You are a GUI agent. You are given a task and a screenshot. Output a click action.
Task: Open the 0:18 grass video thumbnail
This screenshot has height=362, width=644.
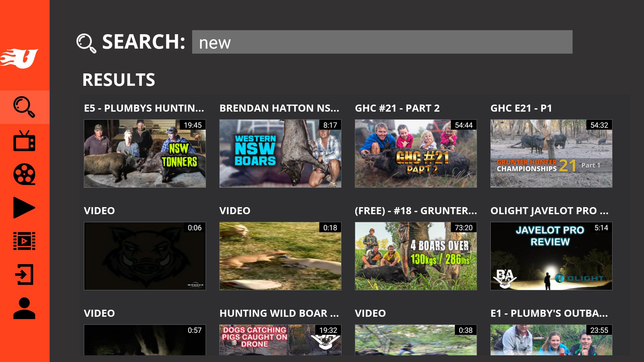[280, 256]
